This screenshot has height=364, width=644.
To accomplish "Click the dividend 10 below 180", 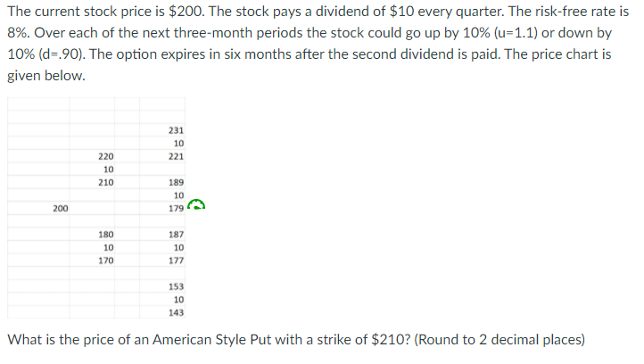I will click(108, 248).
